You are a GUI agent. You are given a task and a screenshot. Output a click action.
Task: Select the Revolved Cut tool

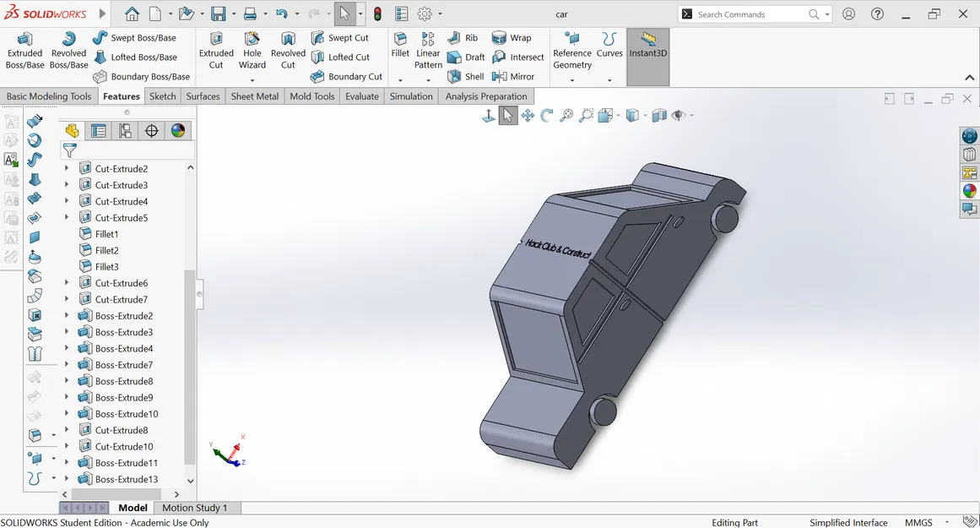click(x=288, y=51)
